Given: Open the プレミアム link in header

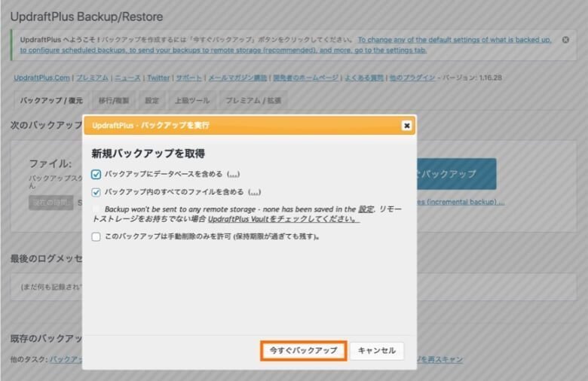Looking at the screenshot, I should click(x=92, y=78).
